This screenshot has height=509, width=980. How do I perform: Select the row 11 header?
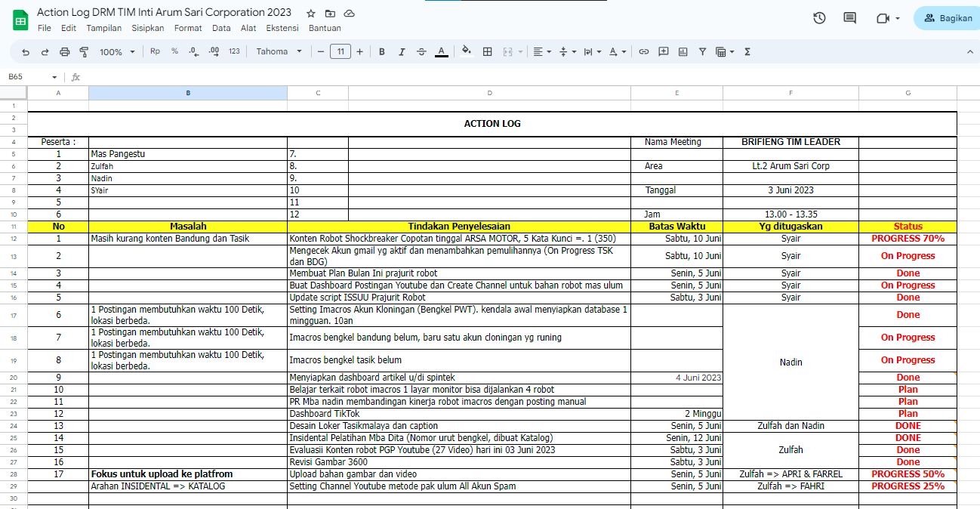pyautogui.click(x=14, y=227)
